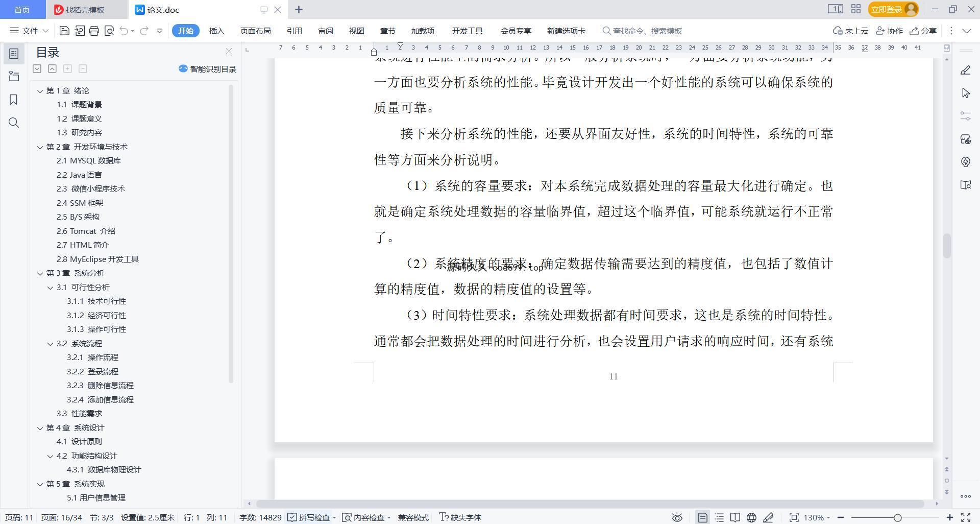Click the more options dots in the right sidebar
The height and width of the screenshot is (524, 980).
965,496
